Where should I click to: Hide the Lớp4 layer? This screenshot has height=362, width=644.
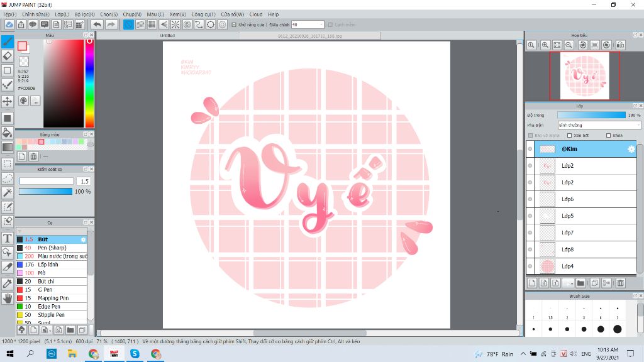click(x=530, y=266)
